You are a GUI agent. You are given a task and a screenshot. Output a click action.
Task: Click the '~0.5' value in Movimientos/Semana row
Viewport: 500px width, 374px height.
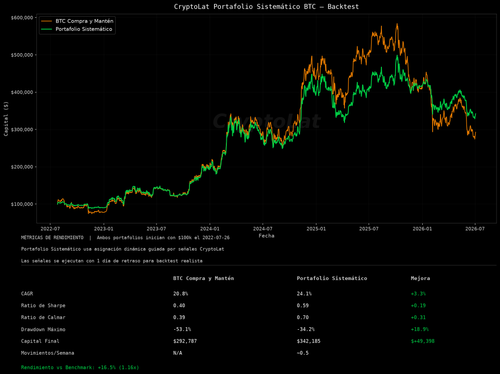[x=303, y=353]
